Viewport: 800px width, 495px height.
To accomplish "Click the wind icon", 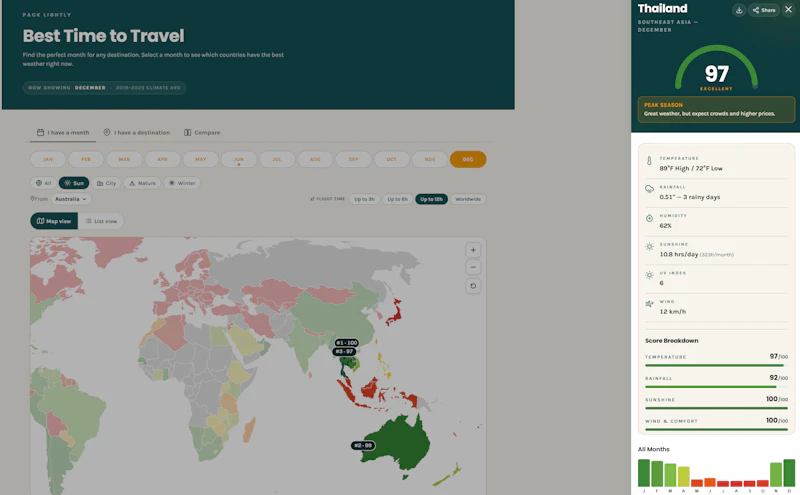I will pos(649,304).
